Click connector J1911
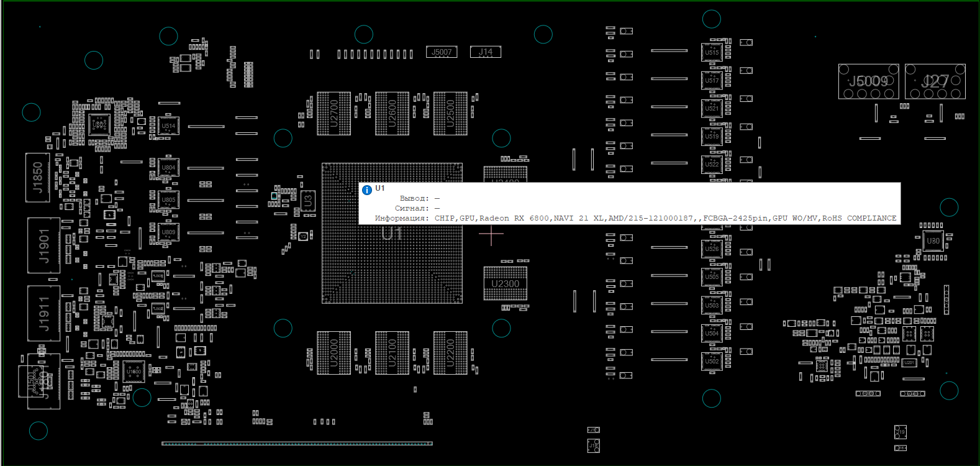This screenshot has height=466, width=980. coord(43,314)
